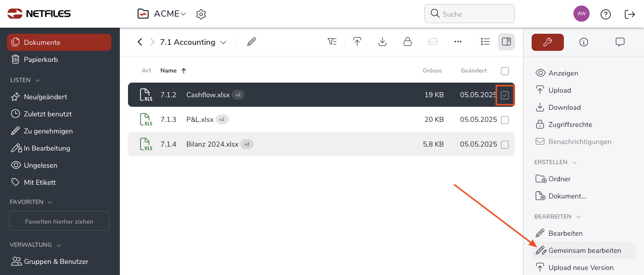644x275 pixels.
Task: Click the upload arrow icon in toolbar
Action: point(357,42)
